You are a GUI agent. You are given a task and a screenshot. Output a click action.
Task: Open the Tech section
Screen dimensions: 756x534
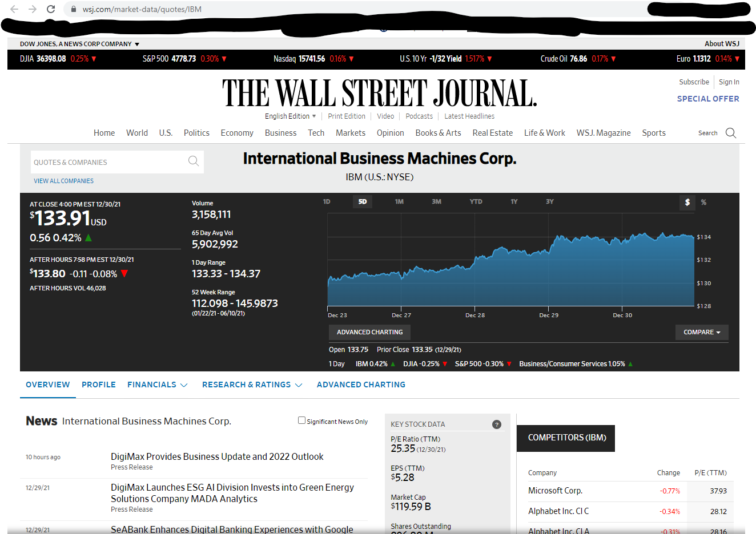click(x=316, y=133)
